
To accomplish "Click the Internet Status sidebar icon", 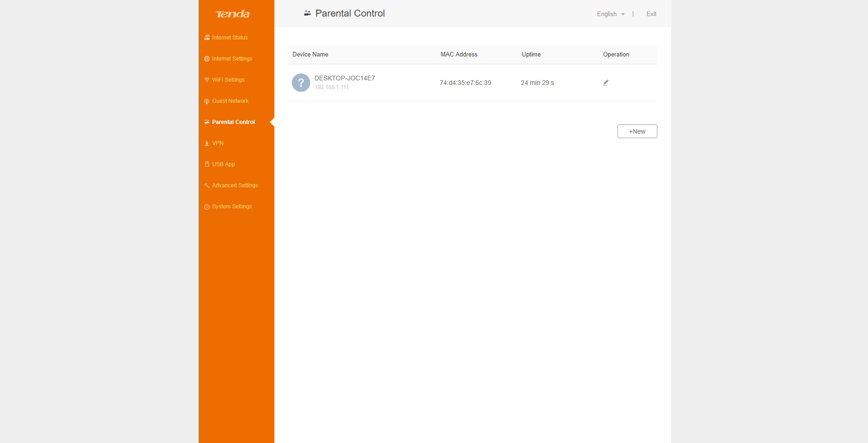I will tap(207, 38).
